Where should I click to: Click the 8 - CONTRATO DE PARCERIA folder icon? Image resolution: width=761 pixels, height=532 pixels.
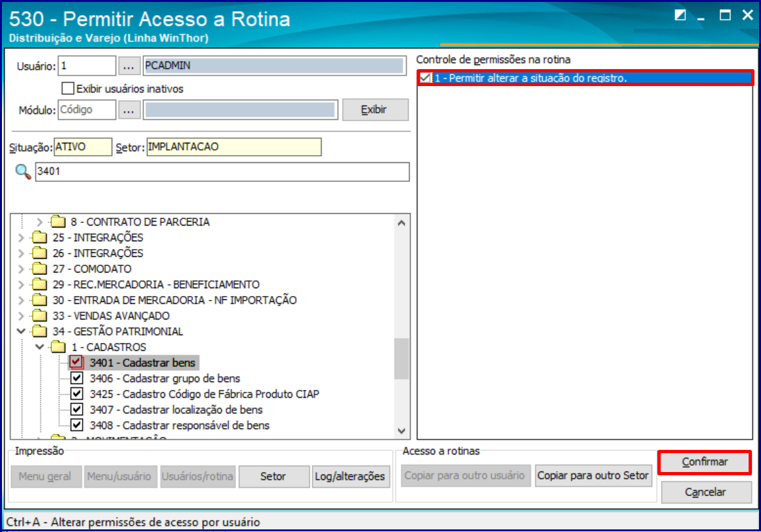click(58, 222)
